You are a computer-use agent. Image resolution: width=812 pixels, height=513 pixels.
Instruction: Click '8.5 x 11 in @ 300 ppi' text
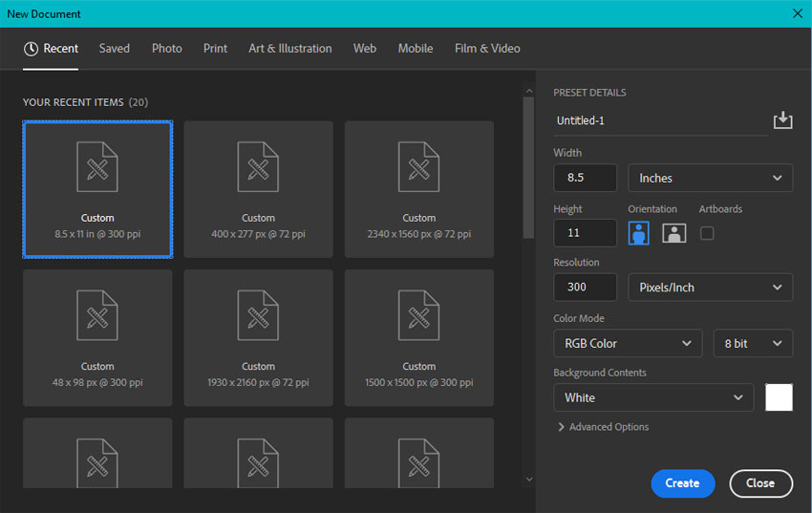click(97, 234)
